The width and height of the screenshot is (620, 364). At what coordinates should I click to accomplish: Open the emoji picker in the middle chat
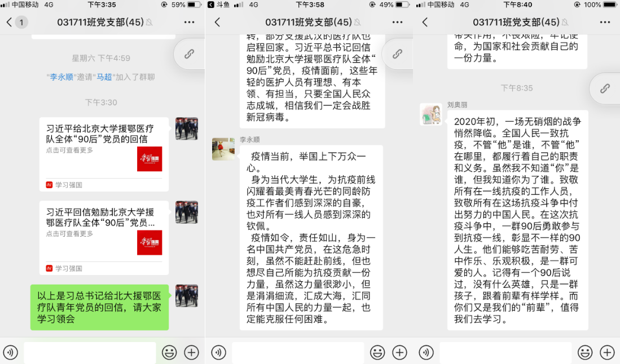(x=377, y=353)
